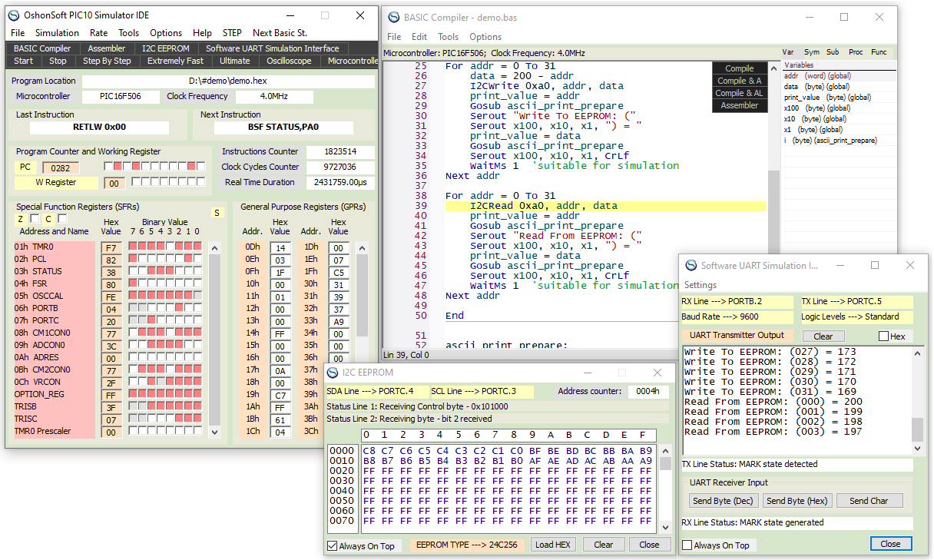Click the Logic Levels Standard field
The image size is (934, 560).
pyautogui.click(x=856, y=317)
